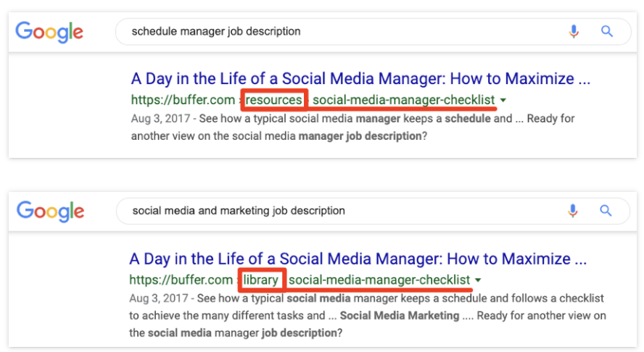
Task: Expand the dropdown arrow after the resources URL
Action: pyautogui.click(x=504, y=100)
